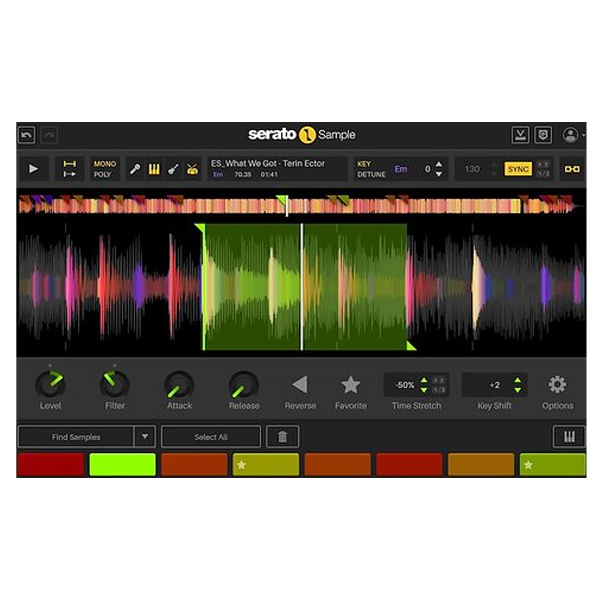This screenshot has height=600, width=600.
Task: Increase Key Shift with up arrow
Action: point(517,380)
